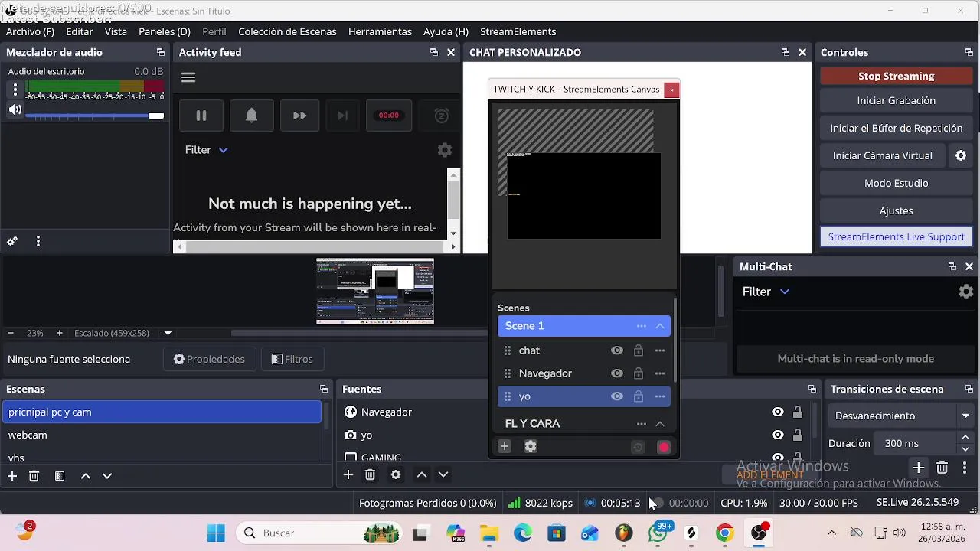Open chat layer more options
This screenshot has width=980, height=551.
660,350
